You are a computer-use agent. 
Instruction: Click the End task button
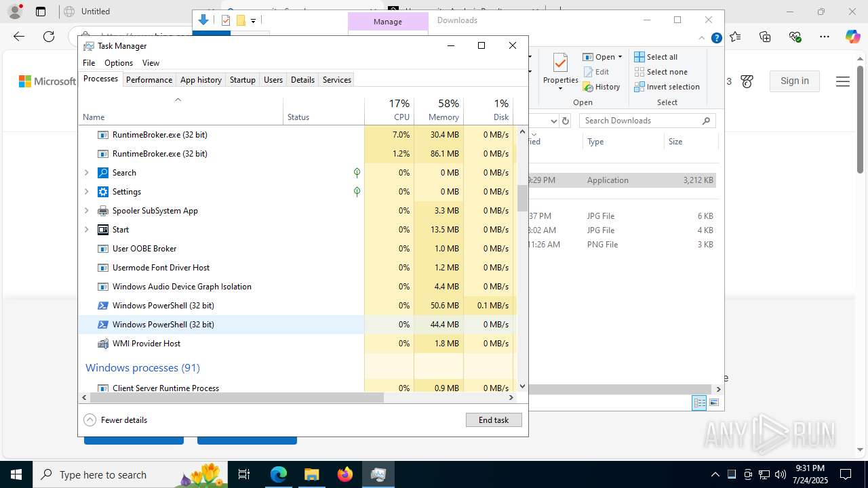coord(494,420)
